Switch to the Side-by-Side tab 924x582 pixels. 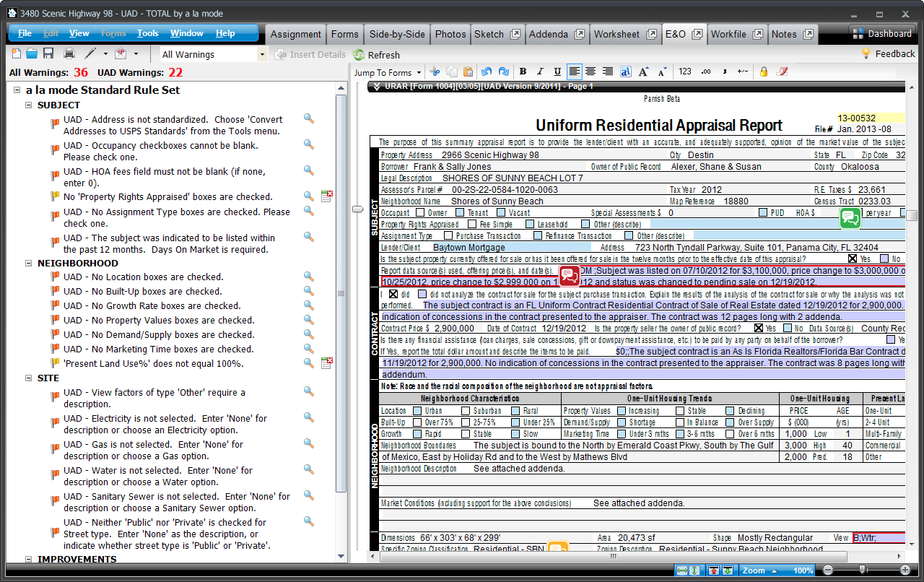coord(397,34)
